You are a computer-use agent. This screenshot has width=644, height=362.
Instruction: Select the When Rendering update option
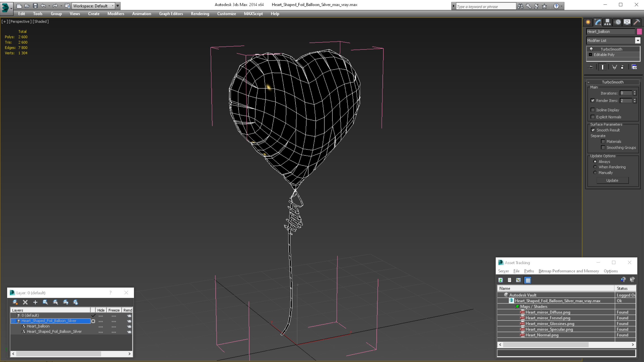595,167
